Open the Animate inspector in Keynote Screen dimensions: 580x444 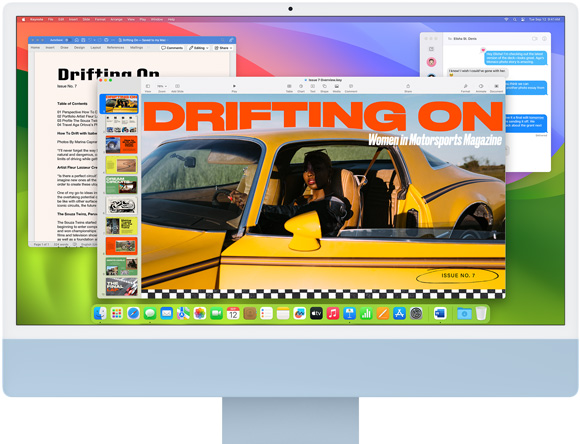(481, 88)
